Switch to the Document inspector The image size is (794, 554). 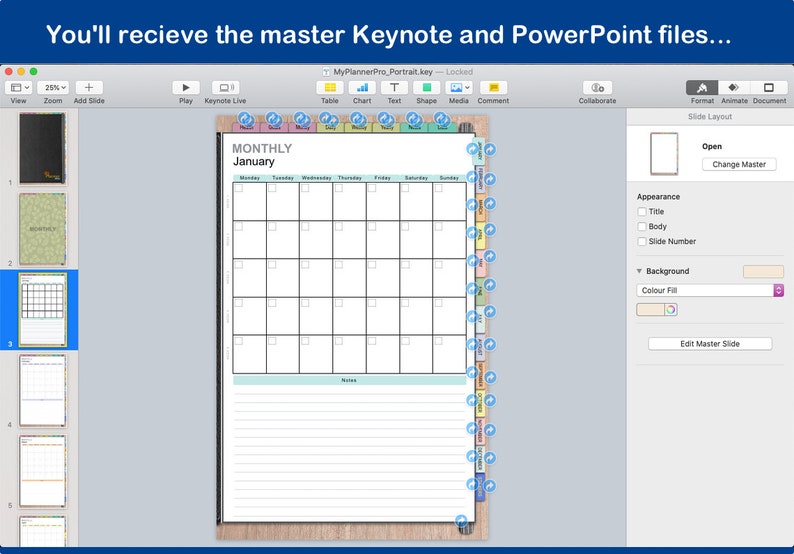point(769,88)
